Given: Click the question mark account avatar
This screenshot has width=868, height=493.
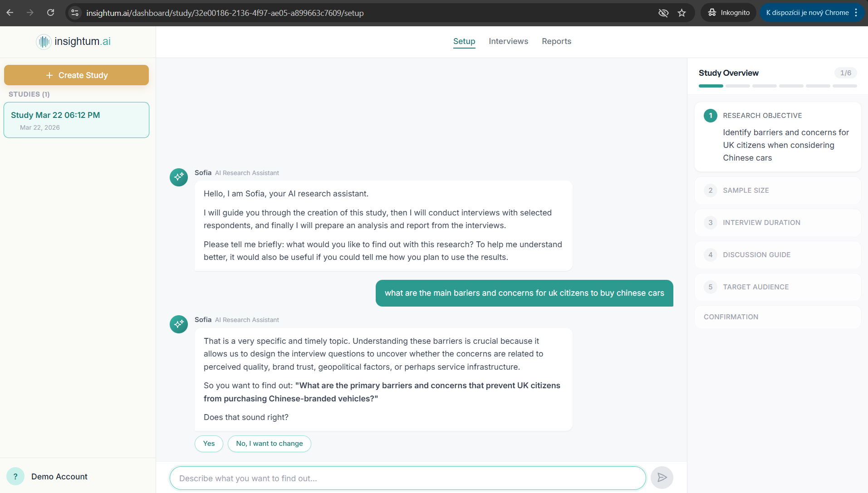Looking at the screenshot, I should [15, 477].
